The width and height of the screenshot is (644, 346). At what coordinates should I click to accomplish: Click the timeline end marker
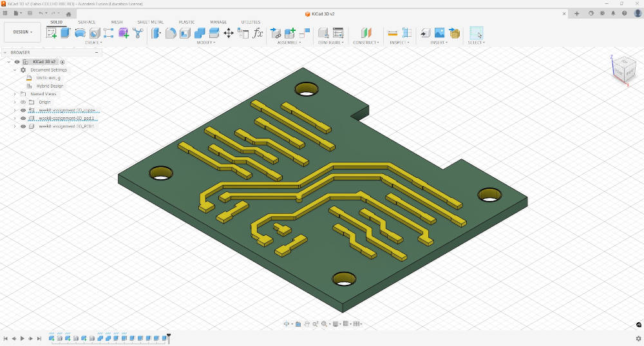(169, 336)
